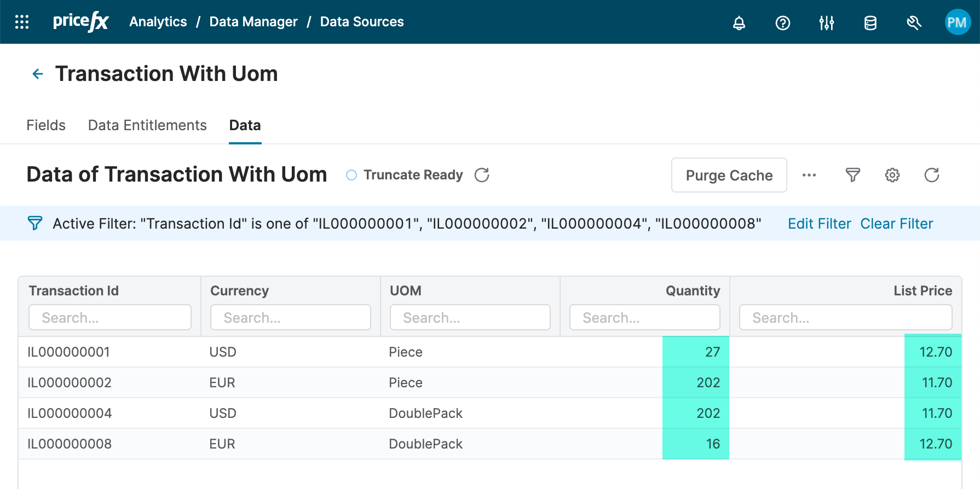Focus the Currency search field
This screenshot has height=489, width=980.
click(x=291, y=317)
